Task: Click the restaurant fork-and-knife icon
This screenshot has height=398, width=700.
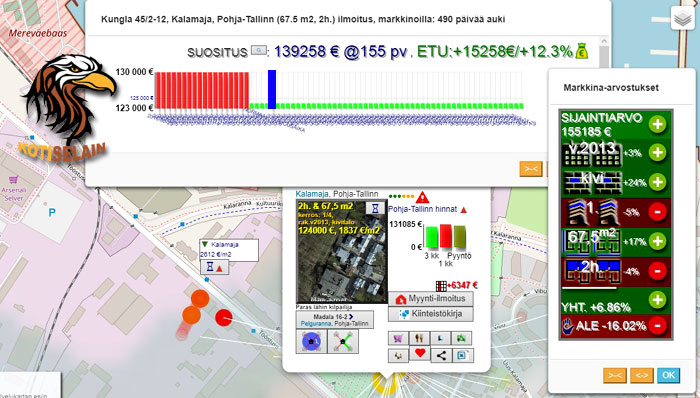Action: coord(419,338)
